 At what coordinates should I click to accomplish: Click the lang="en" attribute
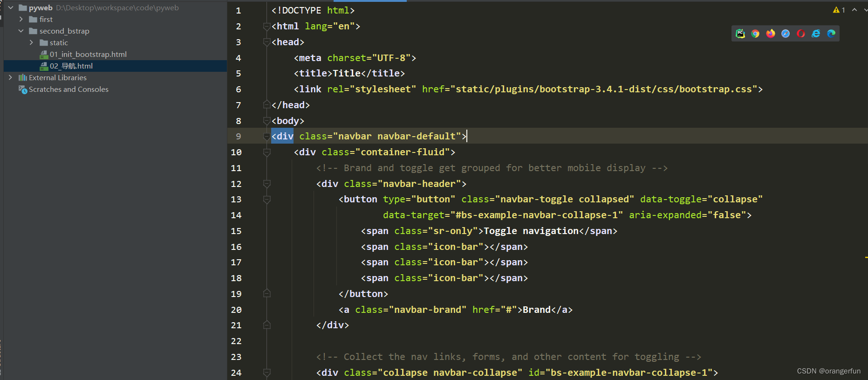[330, 26]
